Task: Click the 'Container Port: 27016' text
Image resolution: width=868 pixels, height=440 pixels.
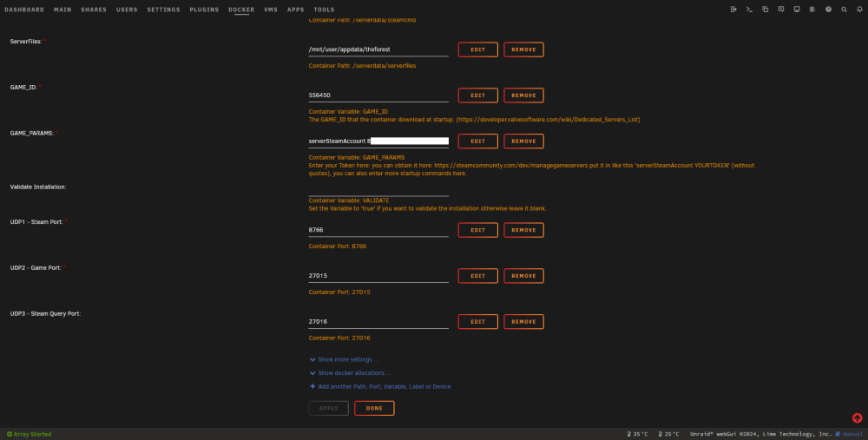Action: [339, 338]
